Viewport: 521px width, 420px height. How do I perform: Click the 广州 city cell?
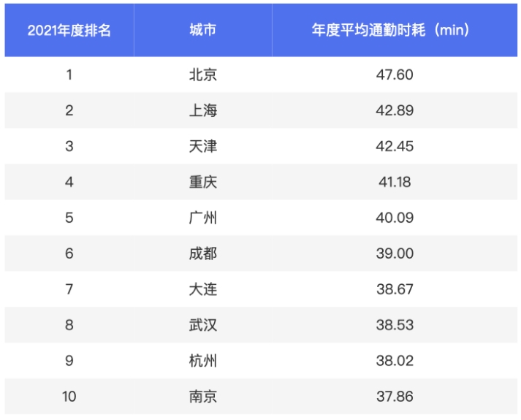(202, 218)
